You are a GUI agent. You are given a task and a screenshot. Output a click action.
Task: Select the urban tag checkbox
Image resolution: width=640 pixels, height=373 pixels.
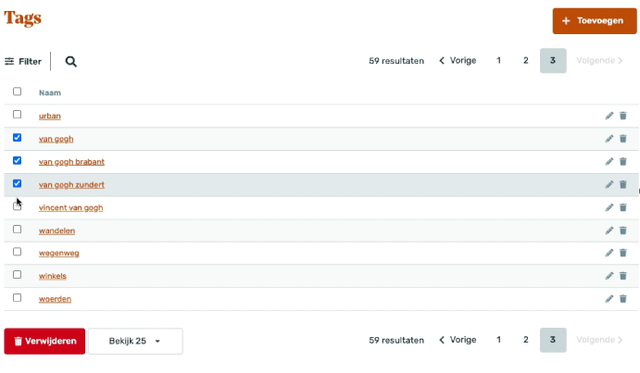click(17, 114)
